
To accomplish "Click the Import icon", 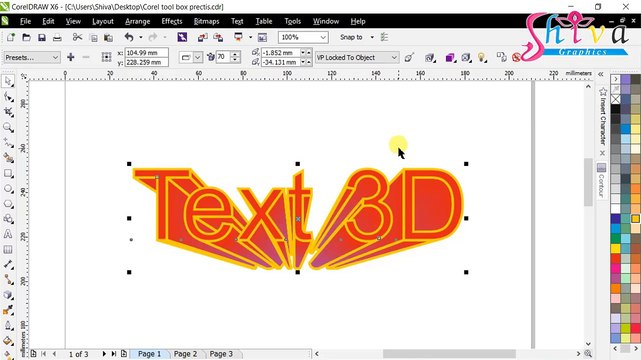I will tap(202, 38).
